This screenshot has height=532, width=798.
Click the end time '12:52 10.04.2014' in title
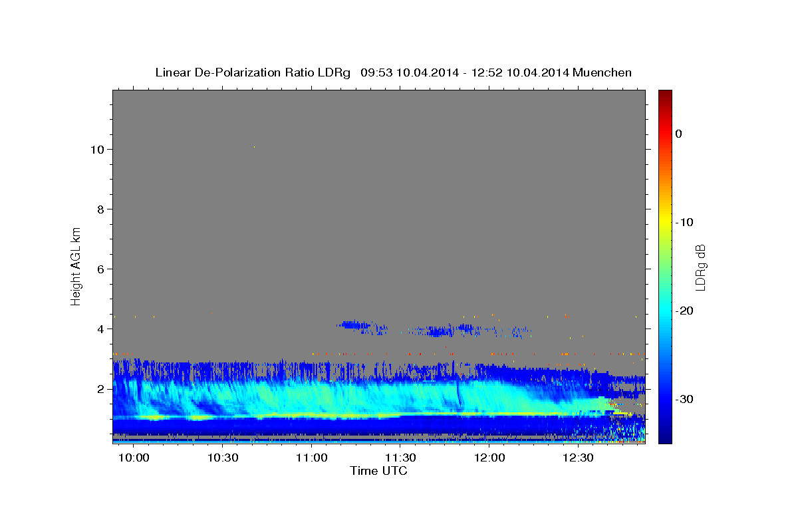click(519, 72)
